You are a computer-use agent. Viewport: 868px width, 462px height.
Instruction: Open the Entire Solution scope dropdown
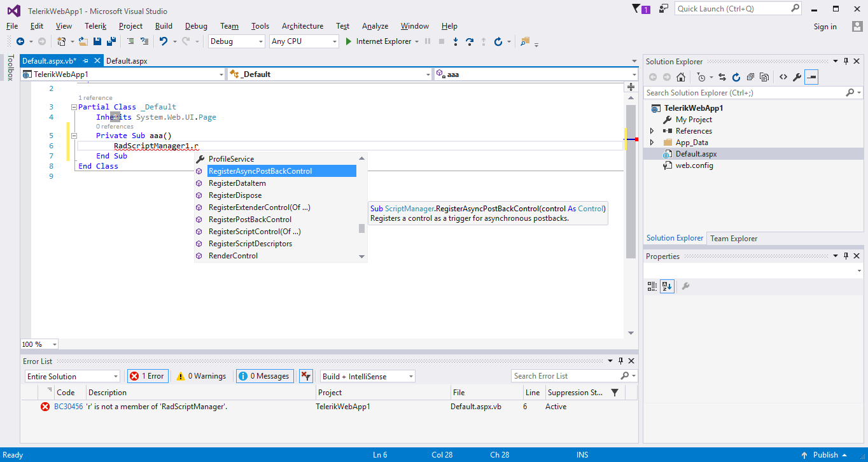[73, 377]
